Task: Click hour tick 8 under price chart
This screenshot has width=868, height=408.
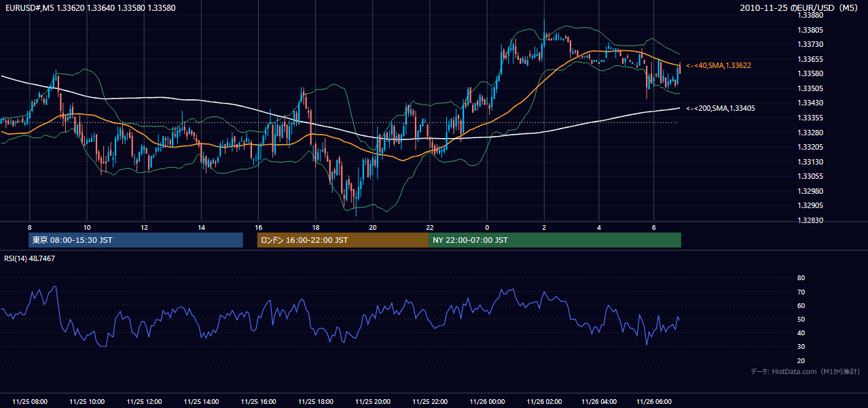Action: click(x=29, y=226)
